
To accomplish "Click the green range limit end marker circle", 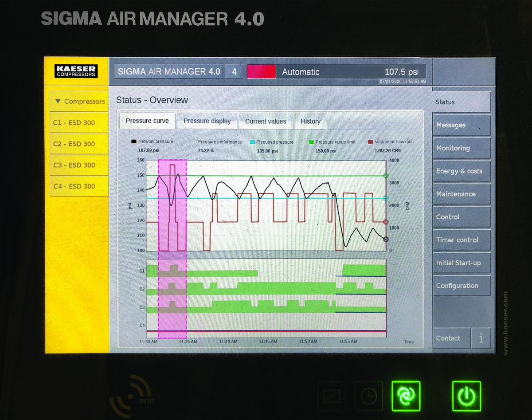I will (x=386, y=176).
